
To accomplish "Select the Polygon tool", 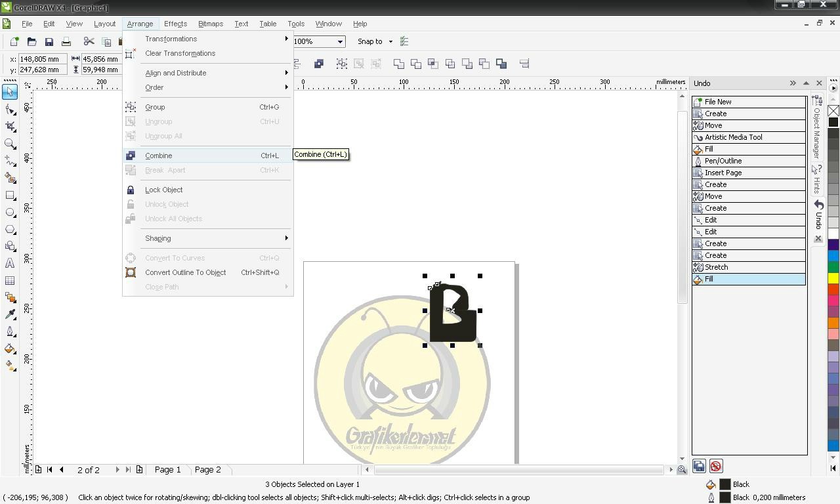I will [x=10, y=229].
